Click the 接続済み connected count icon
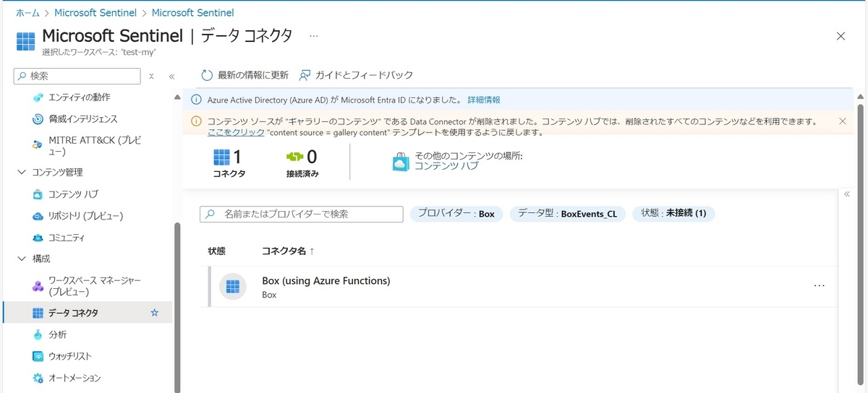The width and height of the screenshot is (868, 393). pyautogui.click(x=294, y=157)
